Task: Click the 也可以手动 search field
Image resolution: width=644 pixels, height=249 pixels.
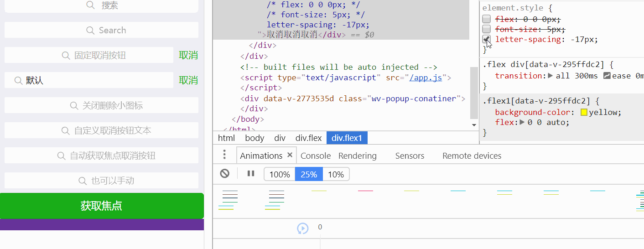Action: tap(101, 181)
